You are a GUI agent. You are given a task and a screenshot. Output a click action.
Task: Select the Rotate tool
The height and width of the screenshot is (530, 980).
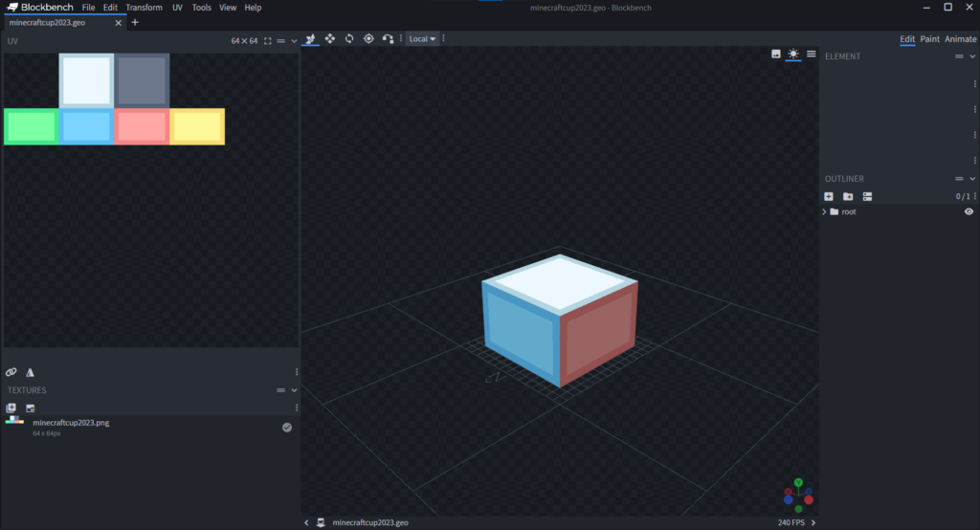[x=349, y=38]
